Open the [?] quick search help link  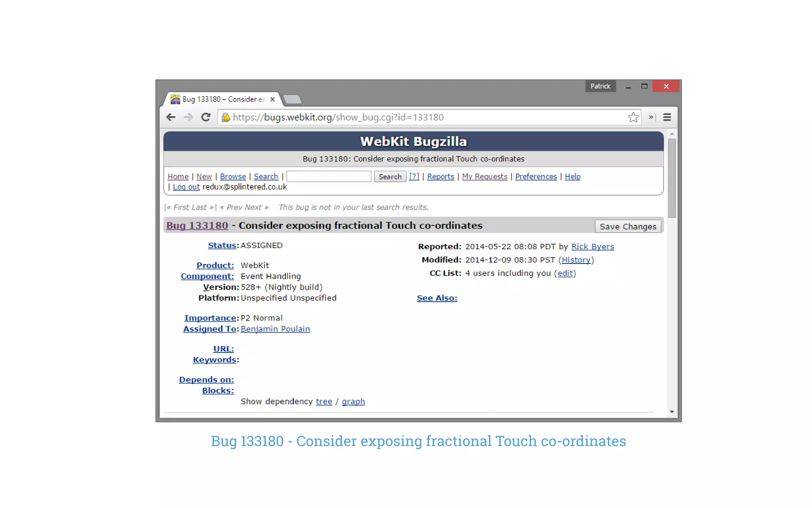(414, 177)
